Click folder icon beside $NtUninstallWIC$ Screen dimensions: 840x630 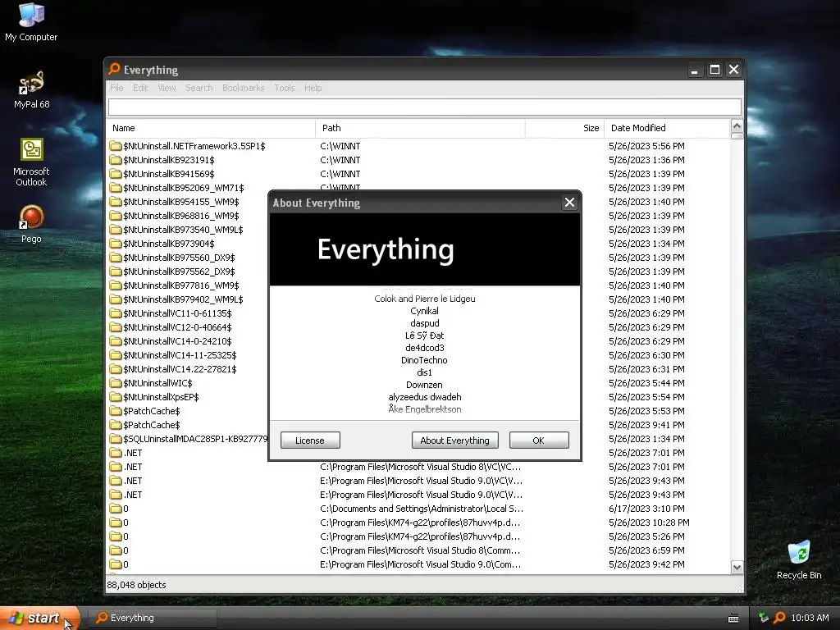[x=115, y=382]
